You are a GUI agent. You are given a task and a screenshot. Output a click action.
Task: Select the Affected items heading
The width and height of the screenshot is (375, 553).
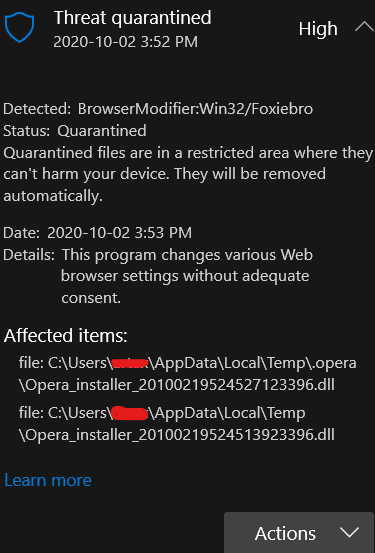(x=66, y=335)
